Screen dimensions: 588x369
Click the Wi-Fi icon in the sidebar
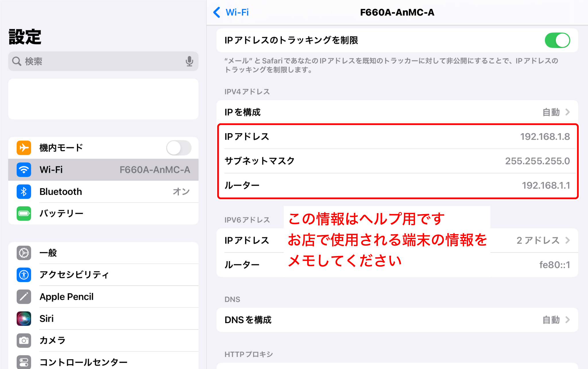pos(24,170)
